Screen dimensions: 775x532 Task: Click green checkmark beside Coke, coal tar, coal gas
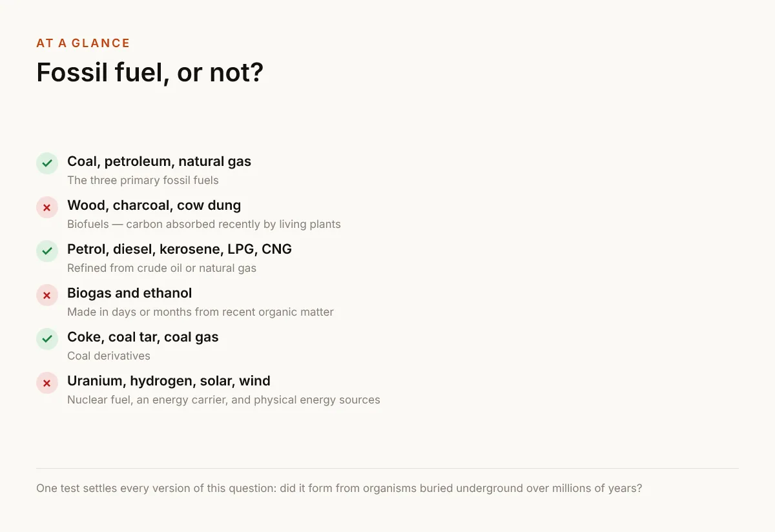click(x=47, y=340)
